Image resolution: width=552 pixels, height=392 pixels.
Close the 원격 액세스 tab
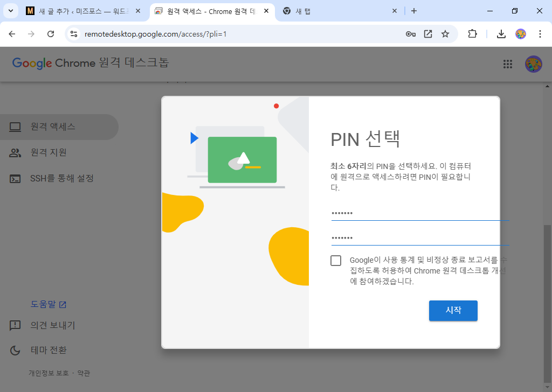tap(266, 11)
